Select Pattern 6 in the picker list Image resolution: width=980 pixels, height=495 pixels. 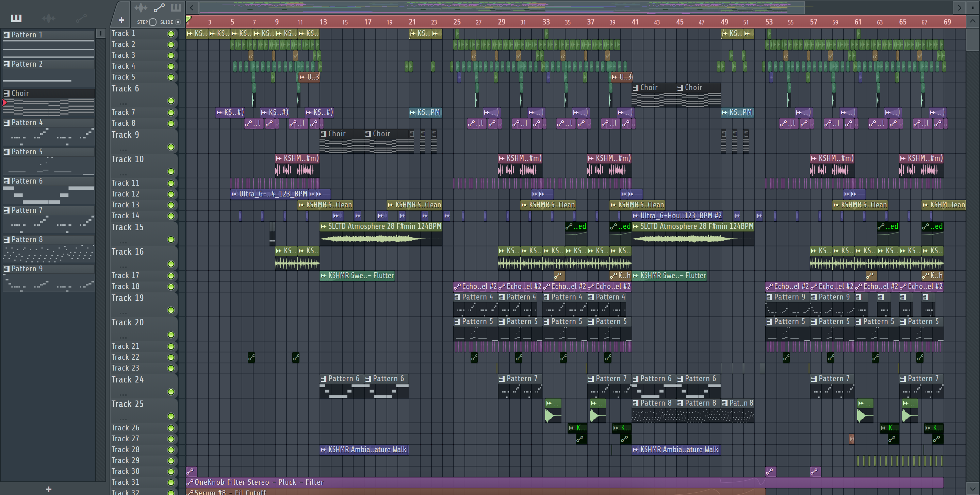click(x=49, y=181)
